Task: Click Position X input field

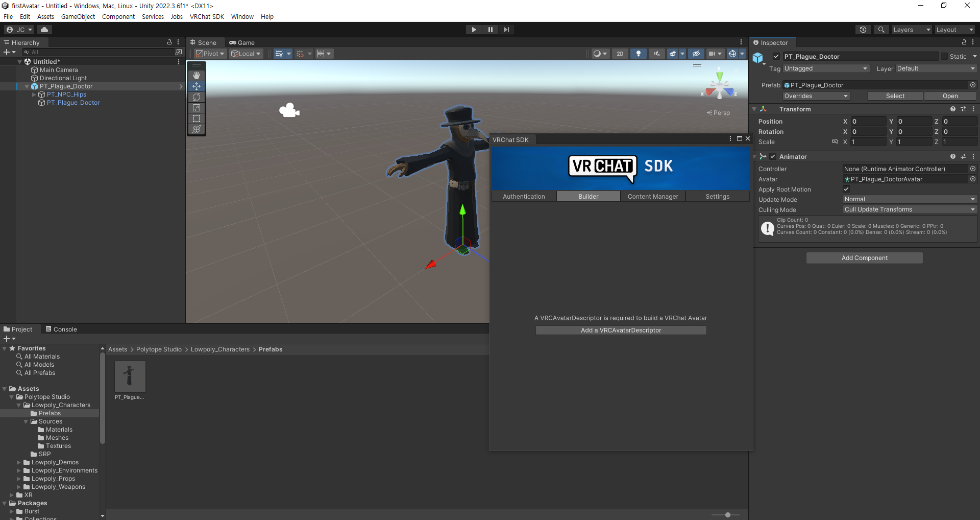Action: tap(868, 121)
